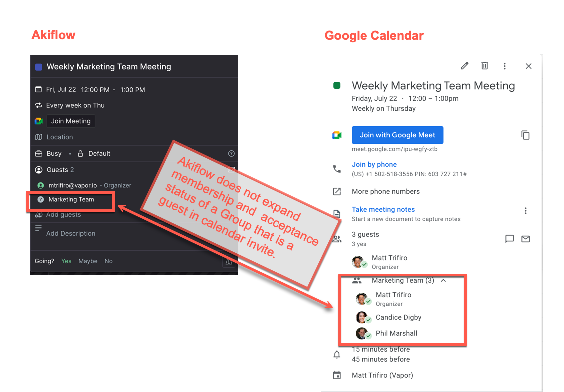Email guests with the envelope icon
This screenshot has height=392, width=564.
pos(525,239)
